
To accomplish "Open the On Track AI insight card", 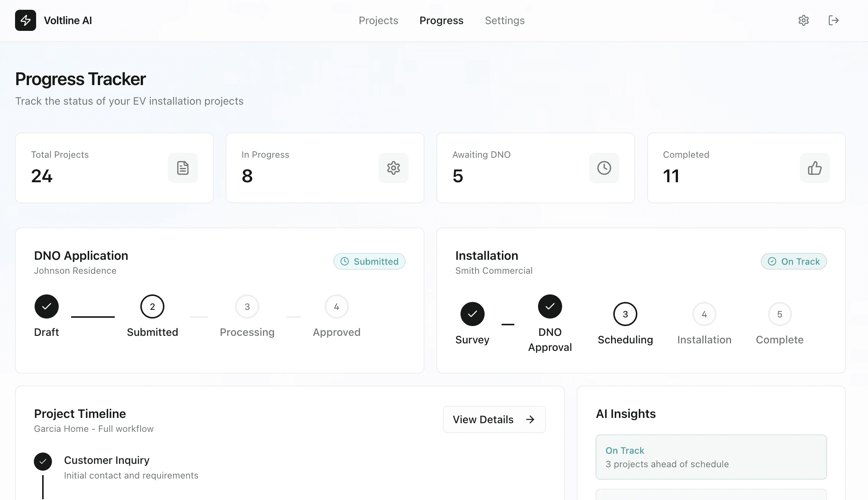I will click(x=711, y=457).
